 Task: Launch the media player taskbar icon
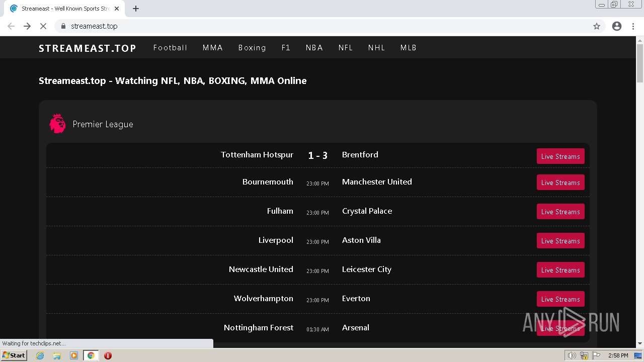[74, 355]
